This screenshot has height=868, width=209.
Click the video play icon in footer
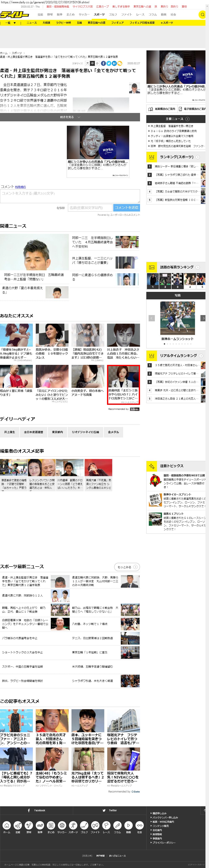pyautogui.click(x=128, y=825)
